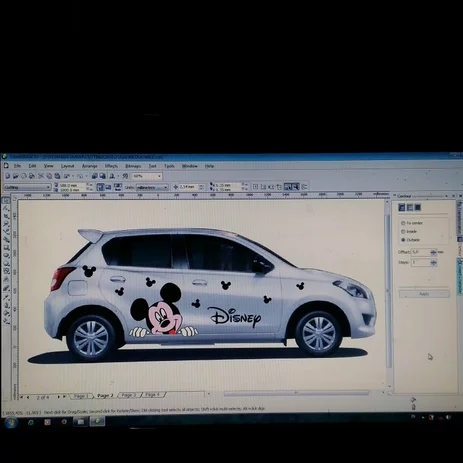
Task: Click the nudge offset input field
Action: (x=188, y=187)
